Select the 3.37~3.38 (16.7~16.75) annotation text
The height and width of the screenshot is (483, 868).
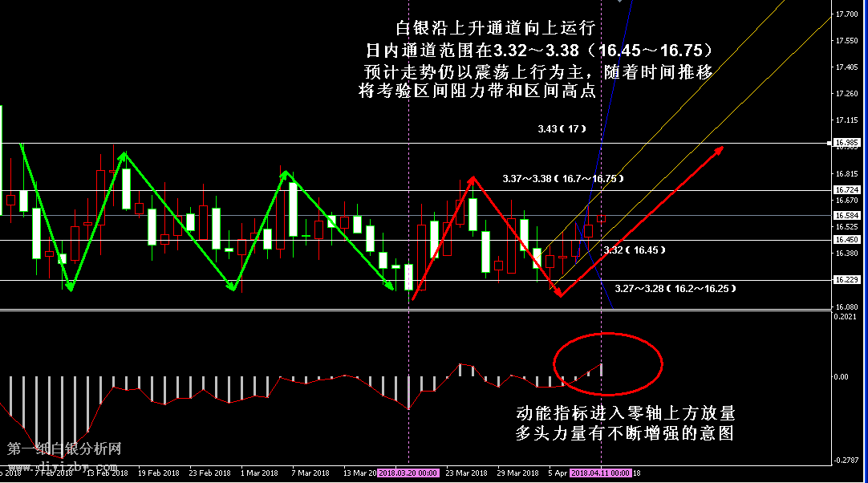point(562,178)
